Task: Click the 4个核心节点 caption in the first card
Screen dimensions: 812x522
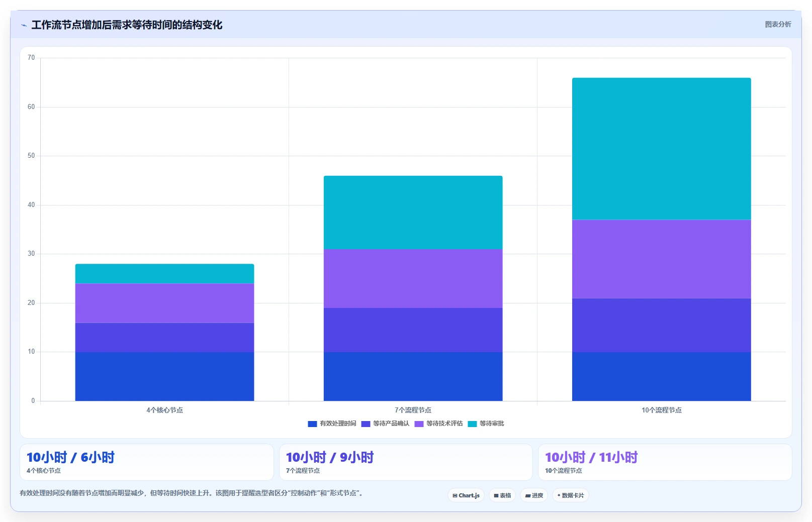Action: (x=44, y=471)
